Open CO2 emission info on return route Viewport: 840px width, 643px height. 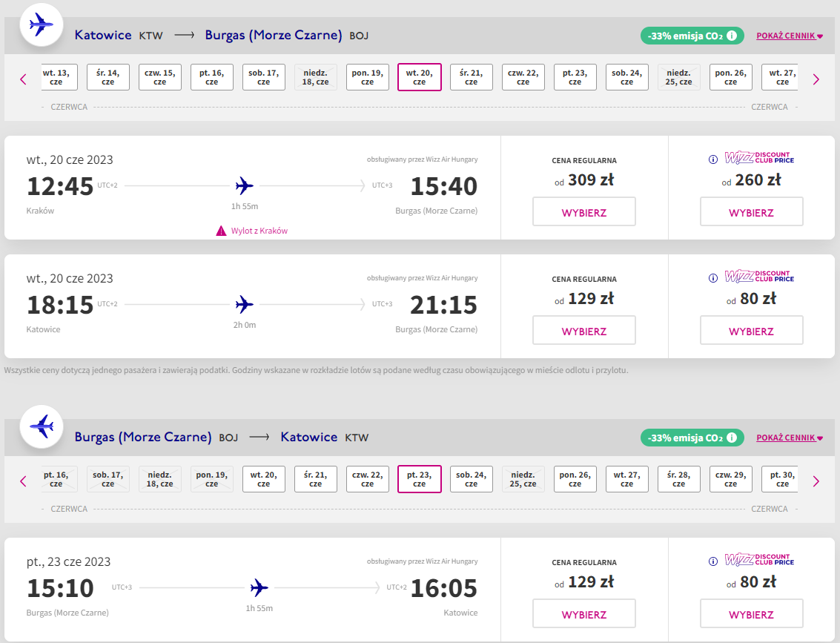[x=731, y=438]
